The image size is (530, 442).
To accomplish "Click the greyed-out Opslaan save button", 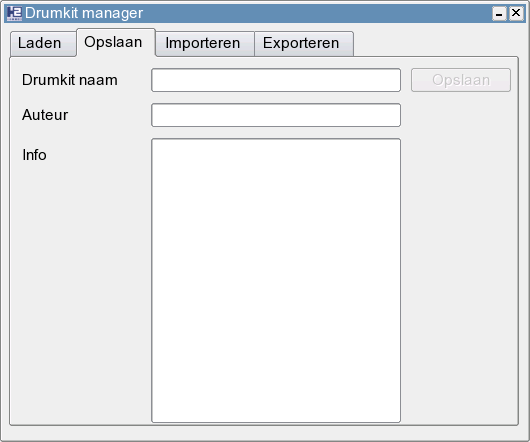I will coord(461,80).
